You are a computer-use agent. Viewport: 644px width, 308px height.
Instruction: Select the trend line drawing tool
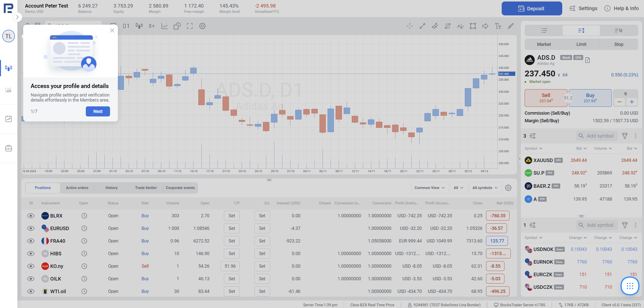point(422,26)
